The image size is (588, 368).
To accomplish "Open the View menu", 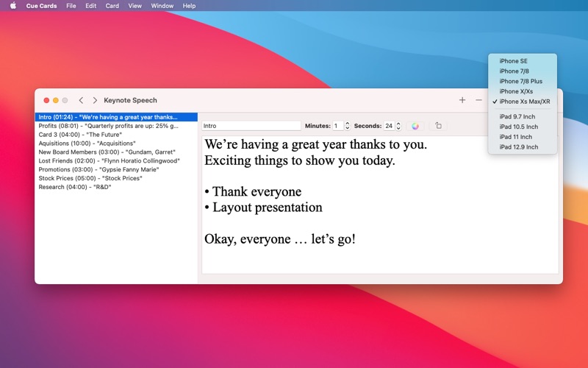I will [x=135, y=6].
